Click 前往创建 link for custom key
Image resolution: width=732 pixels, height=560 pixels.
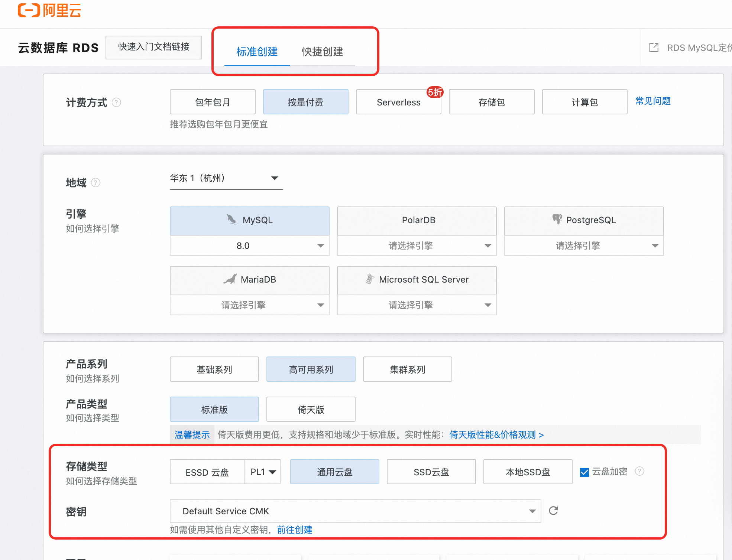pos(295,530)
